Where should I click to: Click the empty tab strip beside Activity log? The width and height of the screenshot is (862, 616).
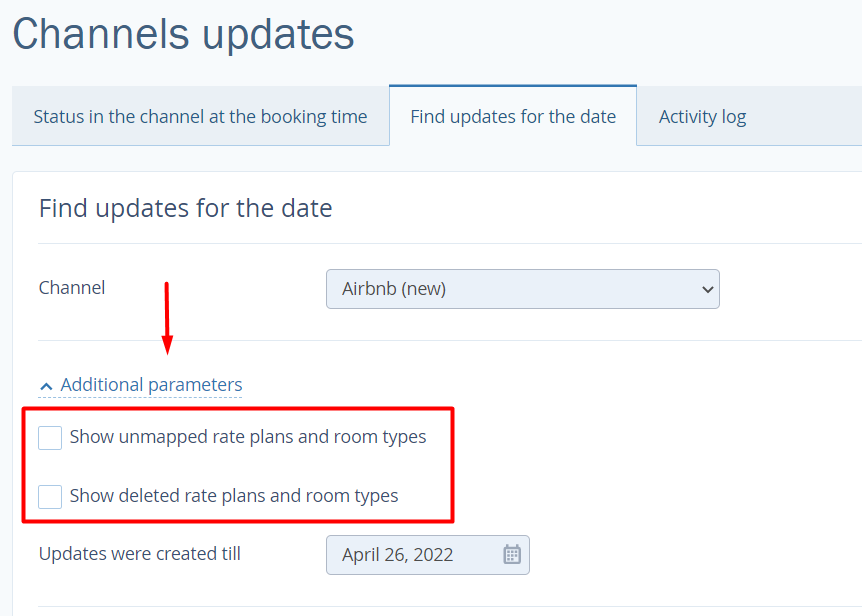point(815,116)
